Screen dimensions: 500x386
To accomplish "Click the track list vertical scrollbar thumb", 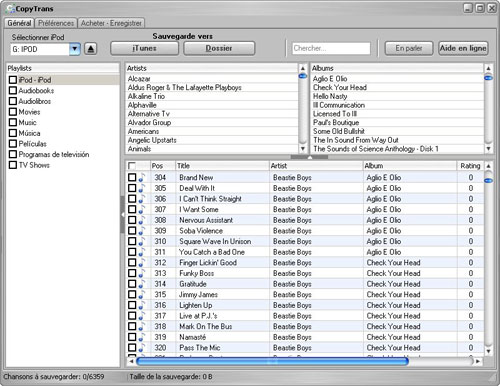I will [488, 180].
